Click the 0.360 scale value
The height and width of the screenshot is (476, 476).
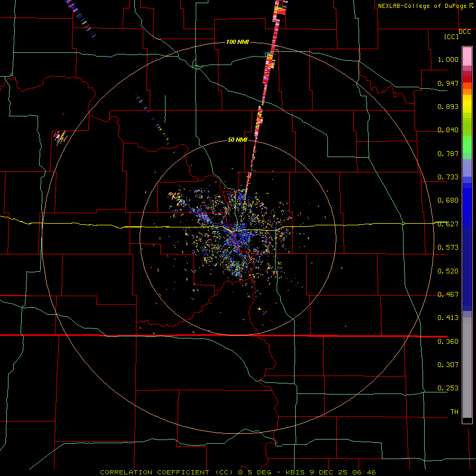coord(448,342)
